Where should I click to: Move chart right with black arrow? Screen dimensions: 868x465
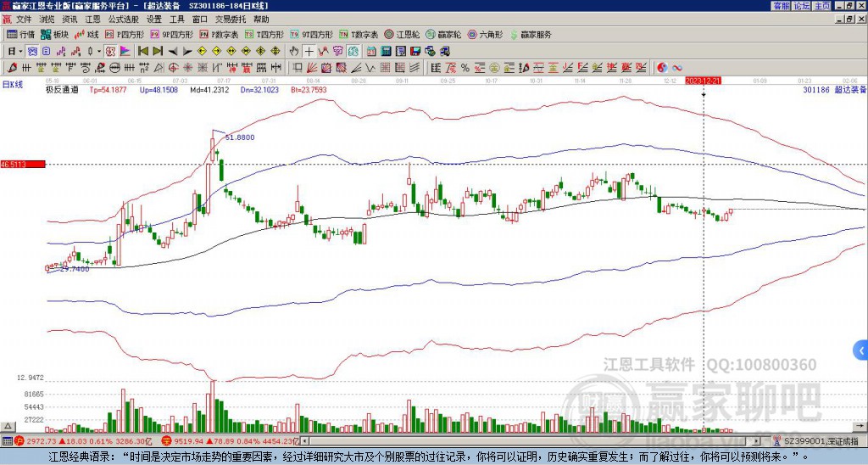(x=187, y=52)
